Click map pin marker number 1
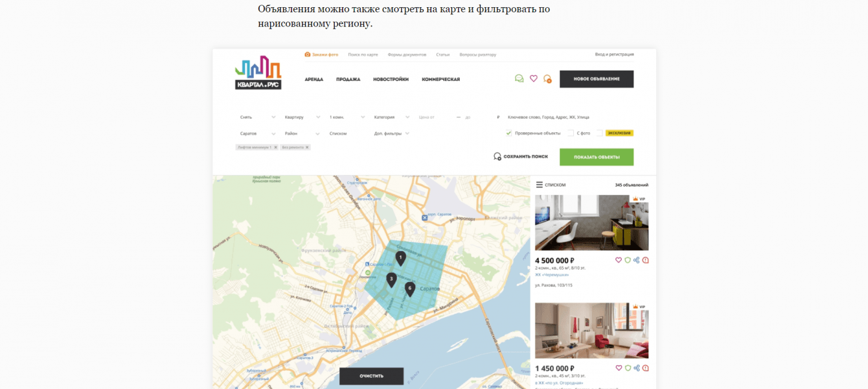 tap(400, 259)
